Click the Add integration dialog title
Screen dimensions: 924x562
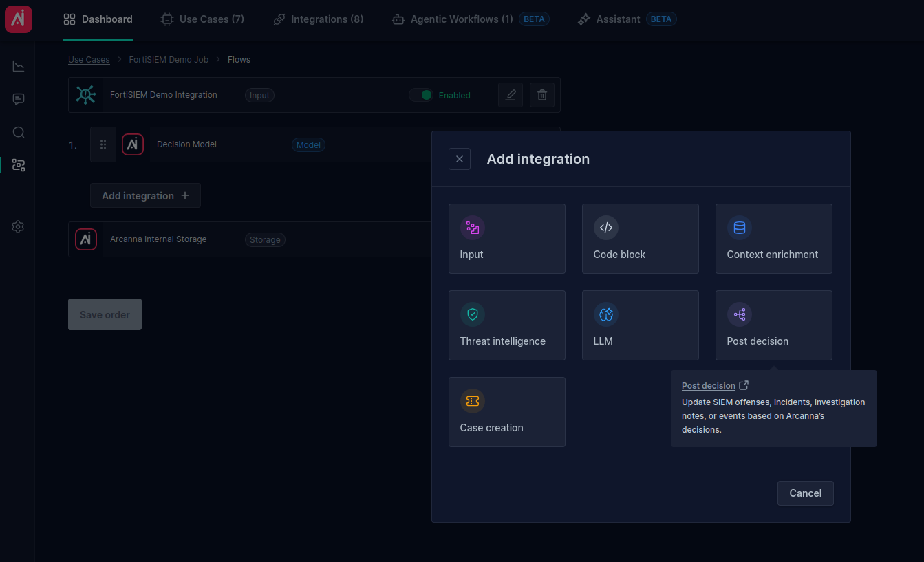[538, 159]
